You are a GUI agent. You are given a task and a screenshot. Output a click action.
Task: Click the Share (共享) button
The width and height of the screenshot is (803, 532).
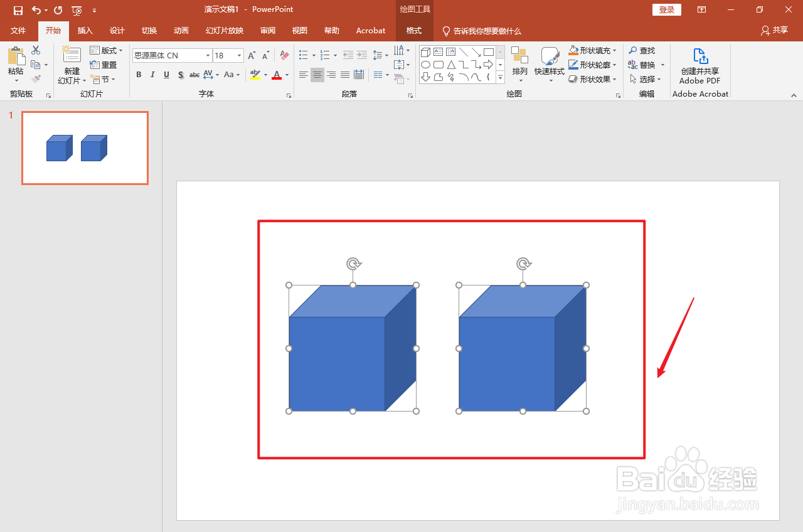coord(775,30)
